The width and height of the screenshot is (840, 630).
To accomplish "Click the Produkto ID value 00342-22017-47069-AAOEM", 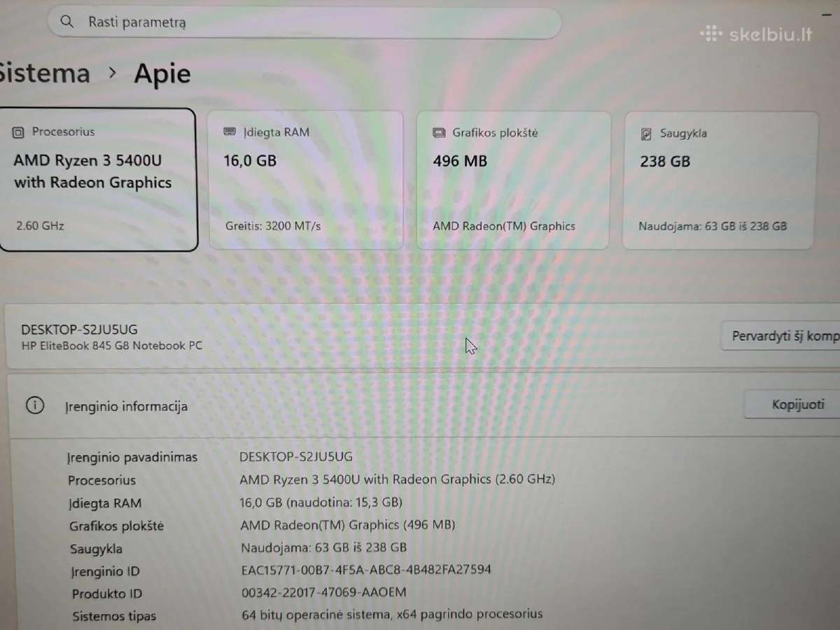I will point(323,592).
